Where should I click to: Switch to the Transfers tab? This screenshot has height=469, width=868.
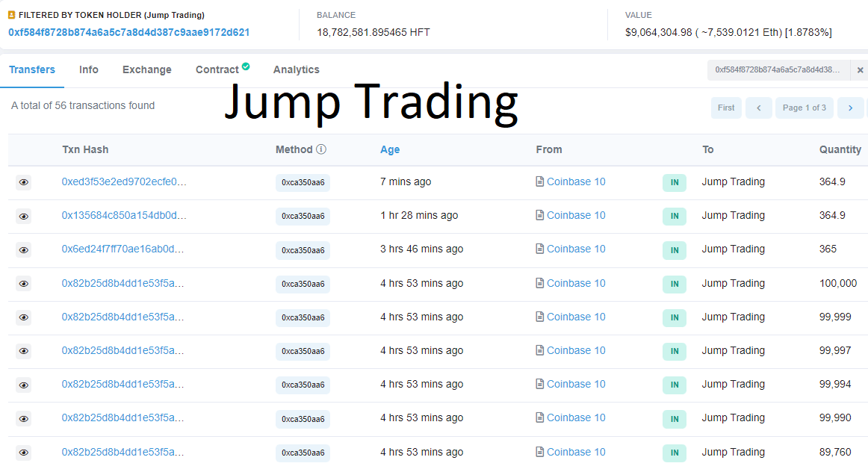click(x=32, y=69)
